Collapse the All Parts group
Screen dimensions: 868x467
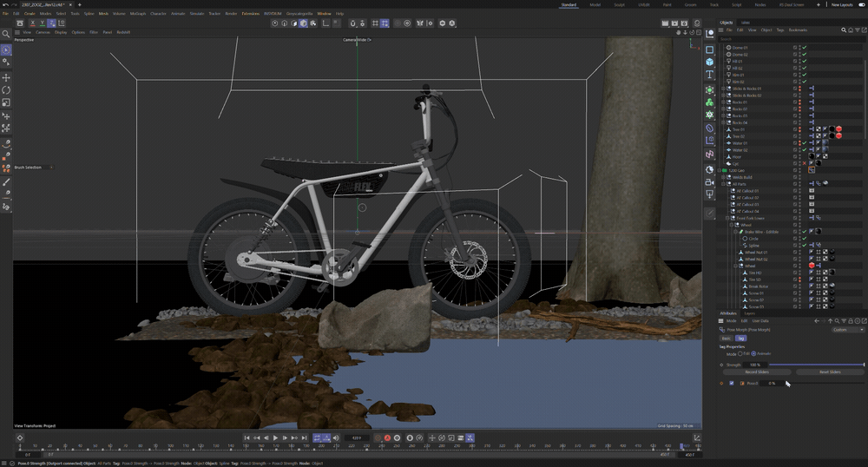[x=723, y=184]
